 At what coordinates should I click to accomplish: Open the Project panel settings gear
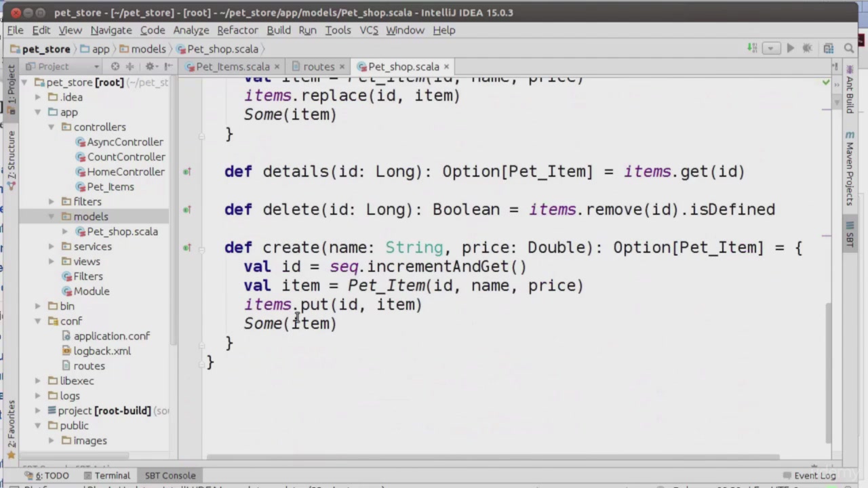pyautogui.click(x=151, y=66)
